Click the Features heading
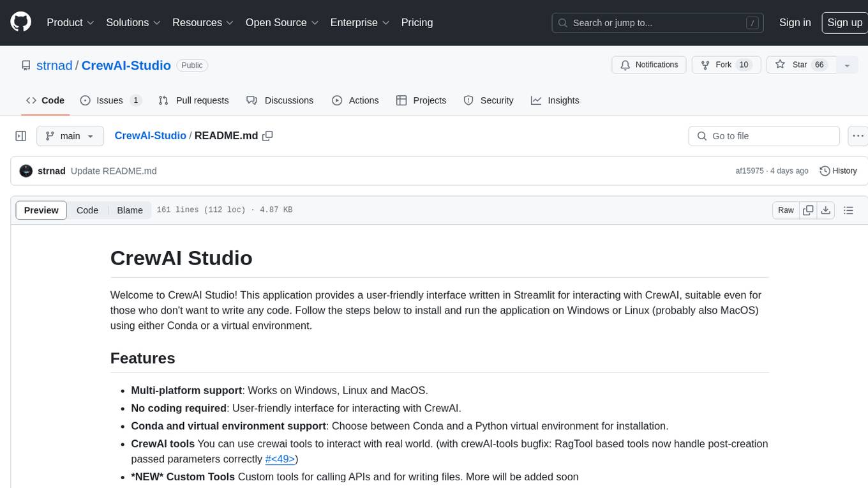The height and width of the screenshot is (488, 868). click(142, 358)
